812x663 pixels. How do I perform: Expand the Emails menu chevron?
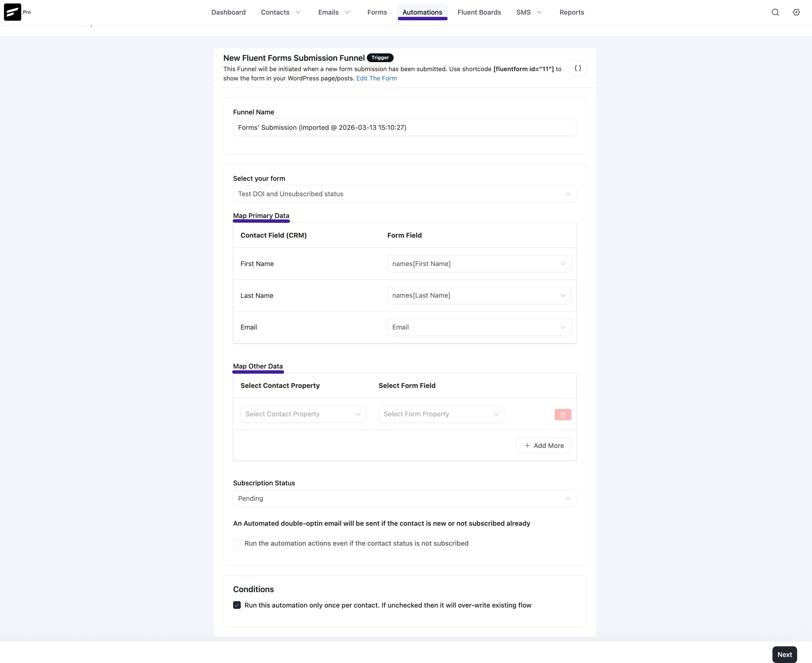[347, 12]
